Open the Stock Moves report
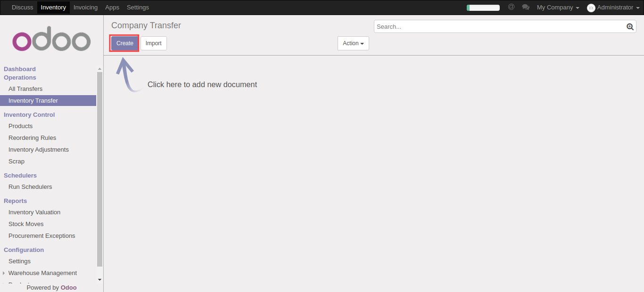This screenshot has width=644, height=292. click(x=26, y=224)
